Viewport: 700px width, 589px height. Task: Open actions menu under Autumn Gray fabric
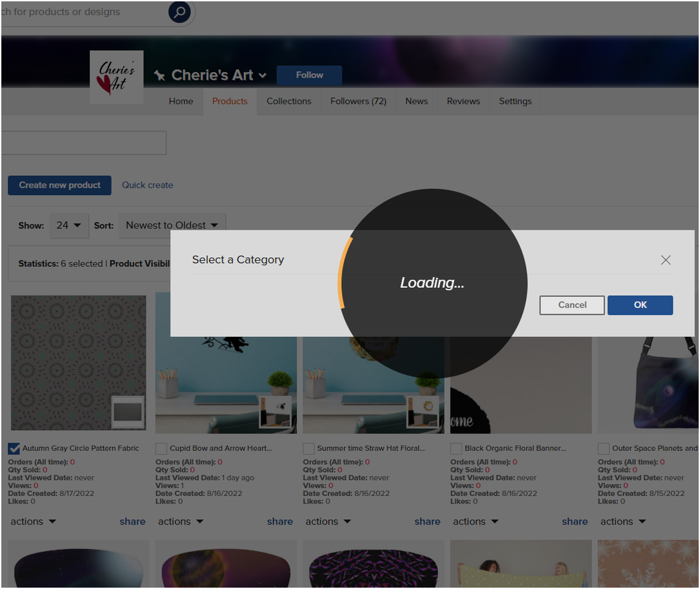tap(33, 522)
